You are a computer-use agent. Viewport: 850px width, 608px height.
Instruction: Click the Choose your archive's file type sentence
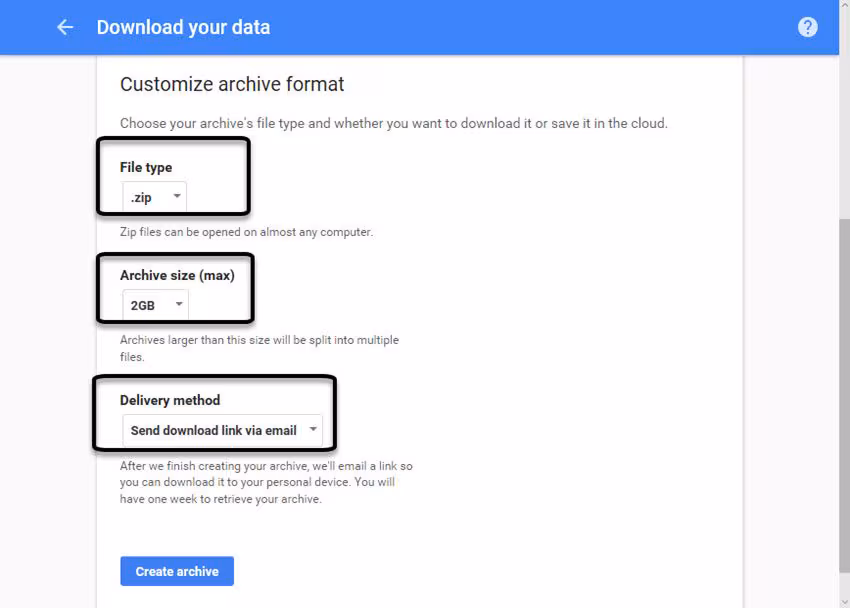click(393, 123)
